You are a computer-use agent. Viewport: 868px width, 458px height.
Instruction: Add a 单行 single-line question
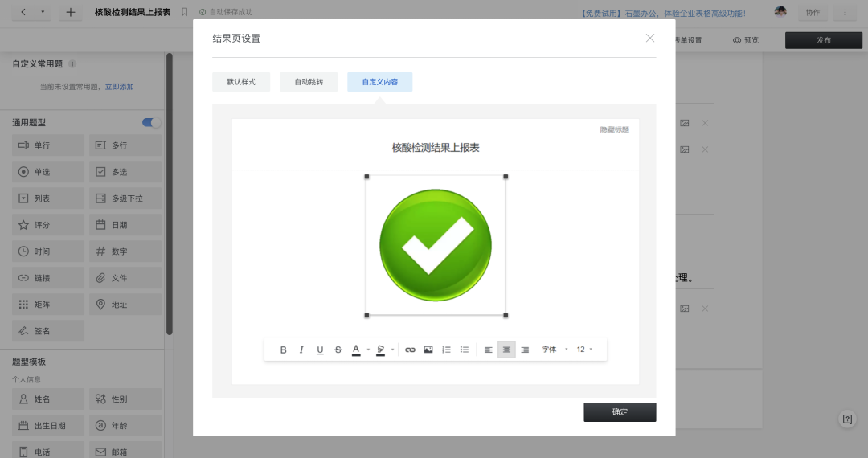click(x=48, y=145)
